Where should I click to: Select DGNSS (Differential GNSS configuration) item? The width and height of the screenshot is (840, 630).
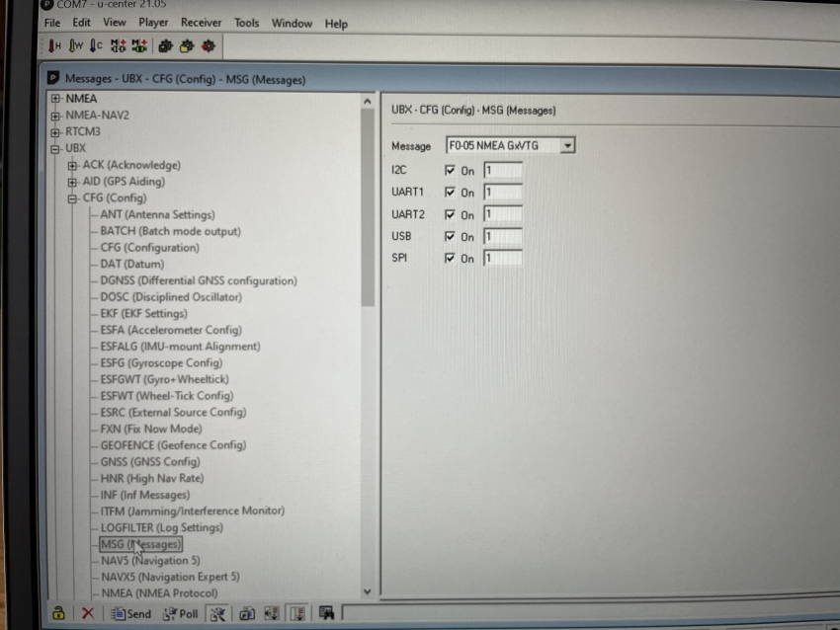[199, 281]
